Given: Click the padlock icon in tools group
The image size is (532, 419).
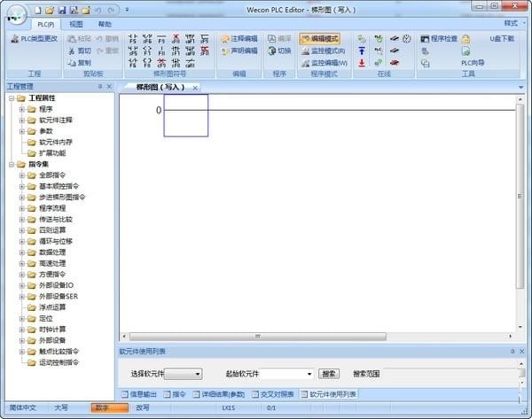Looking at the screenshot, I should point(465,39).
